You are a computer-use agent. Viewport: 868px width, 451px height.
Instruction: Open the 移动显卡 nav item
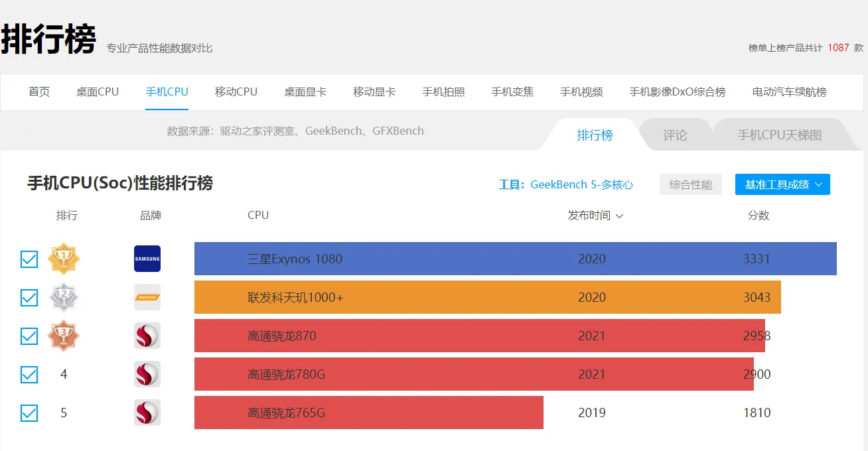pyautogui.click(x=374, y=92)
